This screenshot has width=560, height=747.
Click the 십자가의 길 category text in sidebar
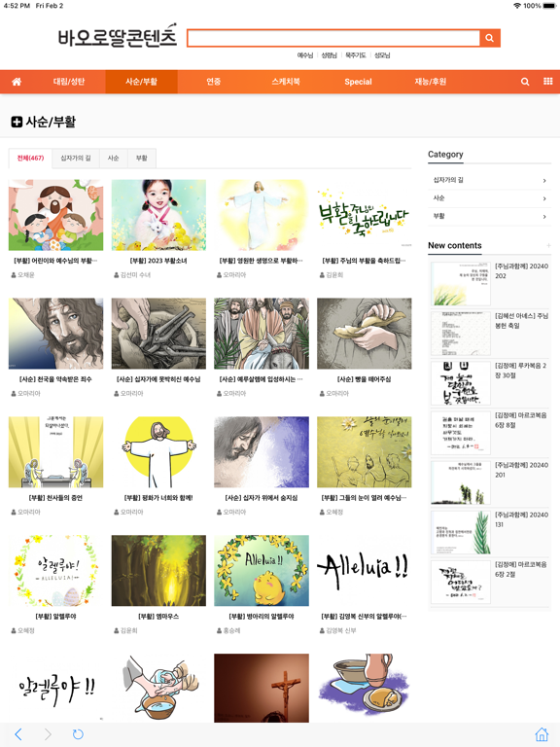click(x=448, y=180)
